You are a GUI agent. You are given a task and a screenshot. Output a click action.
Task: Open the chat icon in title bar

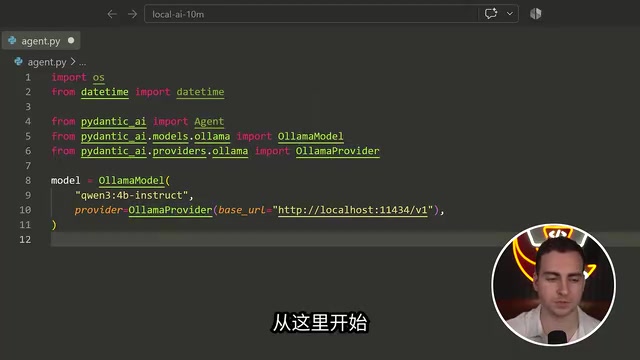pos(491,13)
